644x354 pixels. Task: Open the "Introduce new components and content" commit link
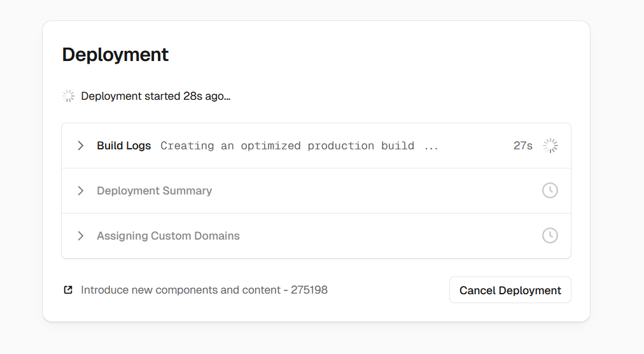181,290
